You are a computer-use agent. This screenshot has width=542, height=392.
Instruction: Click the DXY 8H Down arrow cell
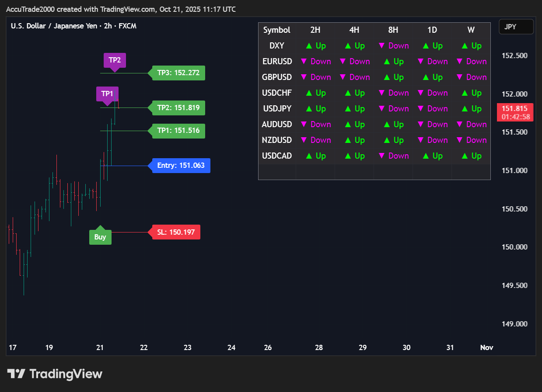393,46
